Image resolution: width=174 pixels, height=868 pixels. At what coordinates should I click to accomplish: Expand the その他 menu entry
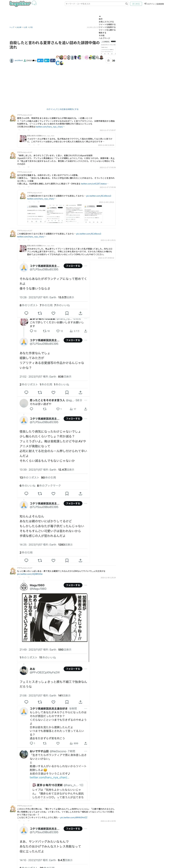pyautogui.click(x=101, y=35)
